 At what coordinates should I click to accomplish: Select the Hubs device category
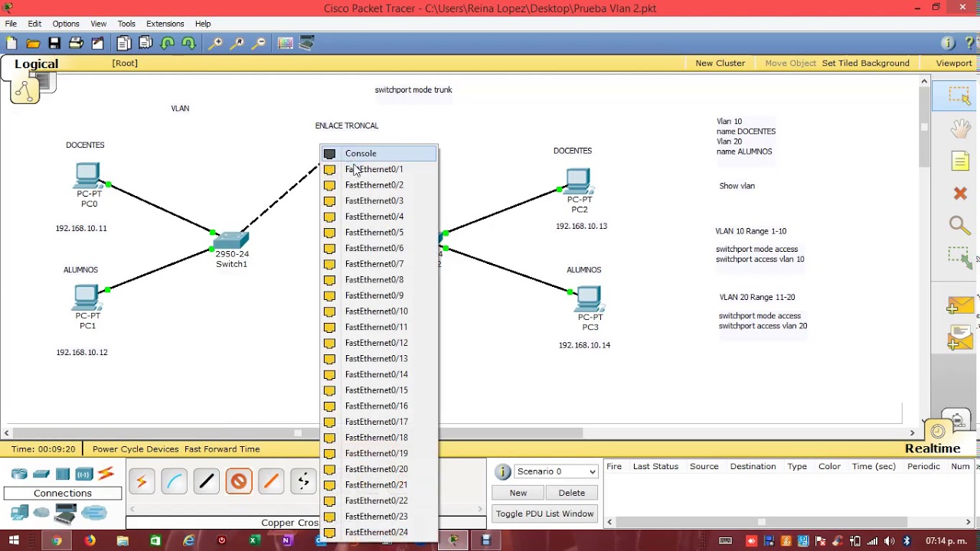click(63, 474)
